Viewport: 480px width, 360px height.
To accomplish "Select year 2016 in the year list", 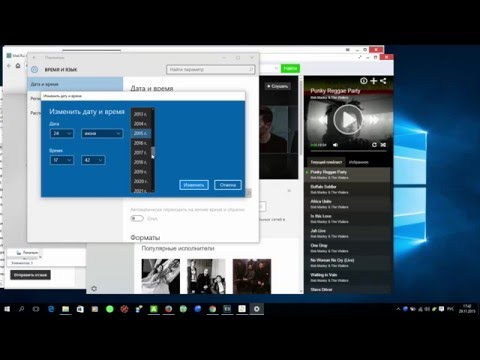I will click(x=141, y=143).
